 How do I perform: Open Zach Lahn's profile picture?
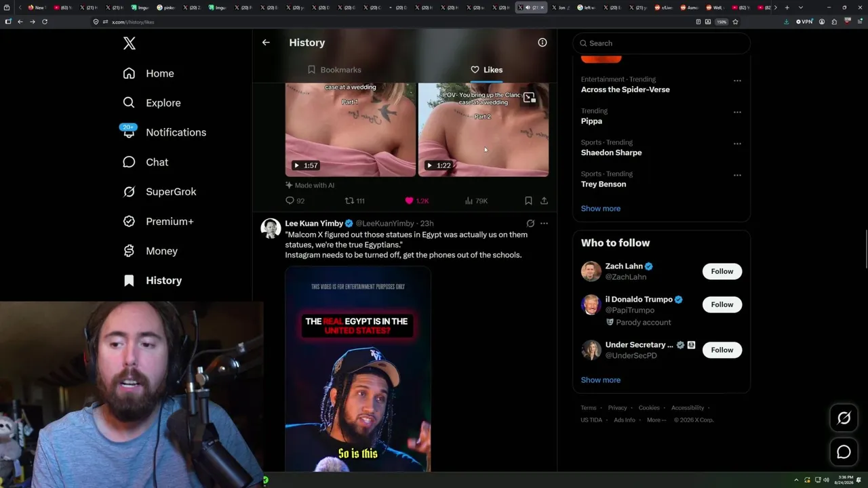pos(591,271)
